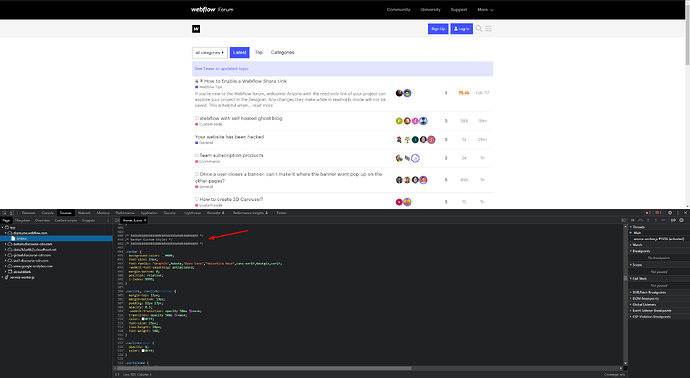Image resolution: width=690 pixels, height=378 pixels.
Task: Click the step into debugger icon
Action: click(648, 220)
